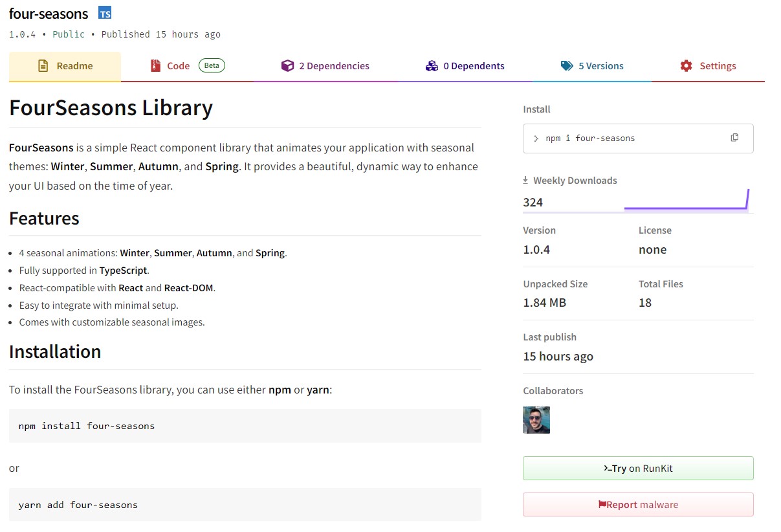Click the 'Collaborators' label
The width and height of the screenshot is (781, 532).
click(553, 391)
